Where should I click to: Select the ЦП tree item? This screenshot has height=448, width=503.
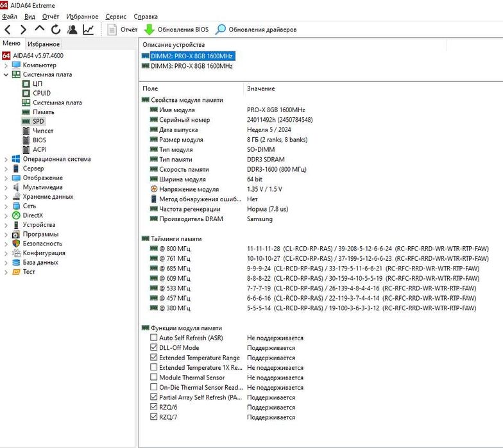(37, 83)
